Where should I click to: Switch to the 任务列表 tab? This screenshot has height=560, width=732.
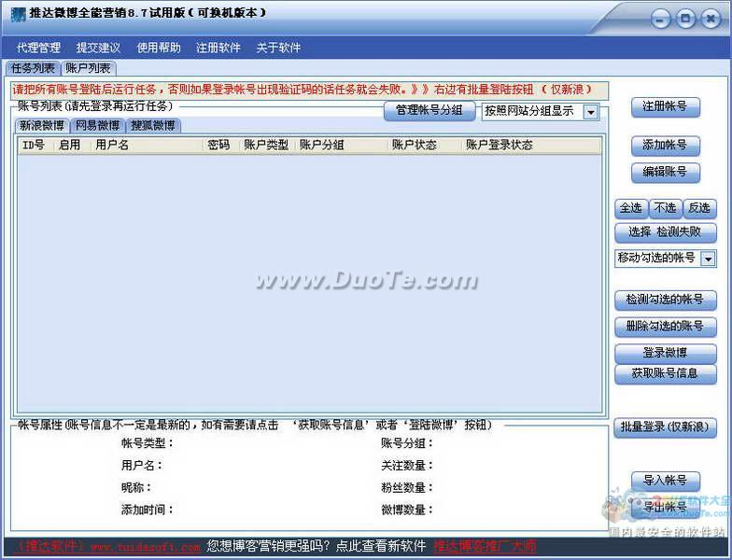pyautogui.click(x=33, y=68)
